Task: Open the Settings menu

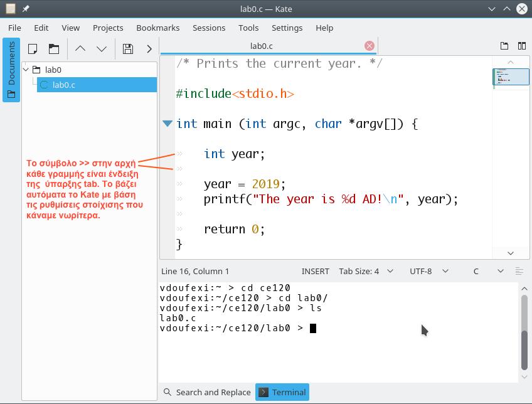Action: 287,28
